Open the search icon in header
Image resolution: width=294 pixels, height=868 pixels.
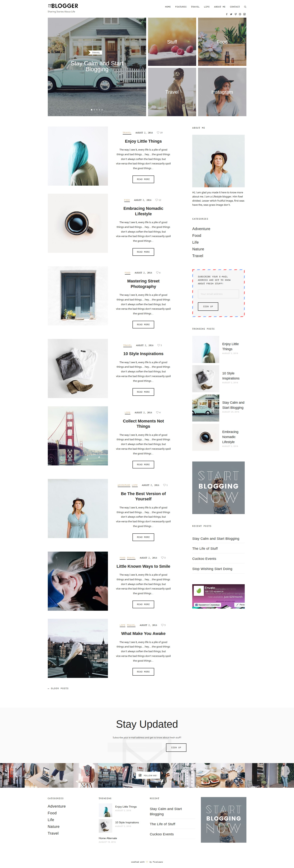[x=245, y=7]
